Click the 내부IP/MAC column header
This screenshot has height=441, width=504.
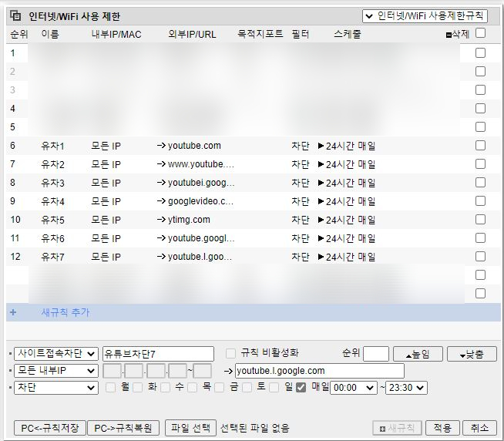[116, 34]
